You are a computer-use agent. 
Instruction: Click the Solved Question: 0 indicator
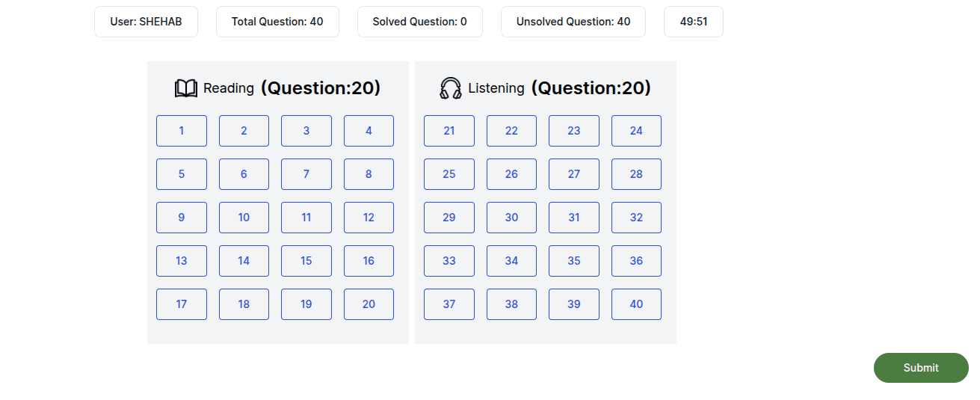(x=420, y=22)
